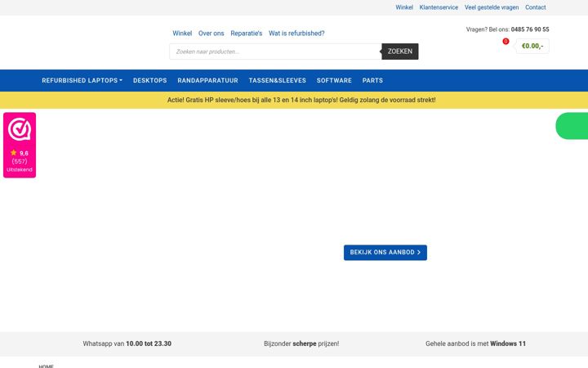Go to Randapparatuur category
The image size is (588, 368).
click(207, 80)
